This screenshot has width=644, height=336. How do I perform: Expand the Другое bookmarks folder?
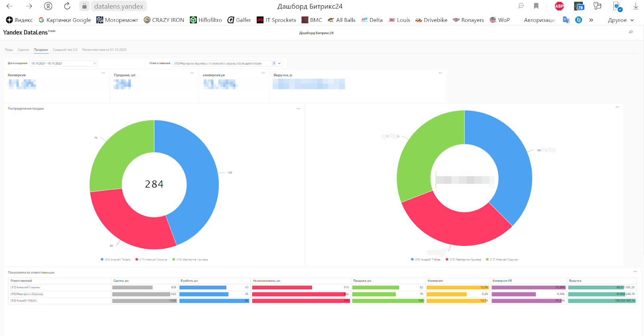[x=621, y=20]
